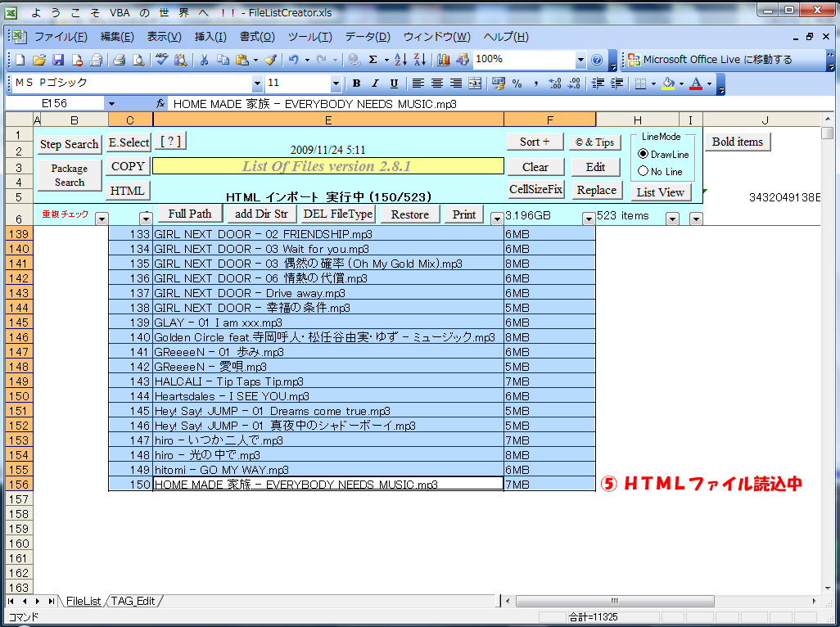This screenshot has width=840, height=627.
Task: Select the Format Painter brush icon
Action: coord(271,60)
